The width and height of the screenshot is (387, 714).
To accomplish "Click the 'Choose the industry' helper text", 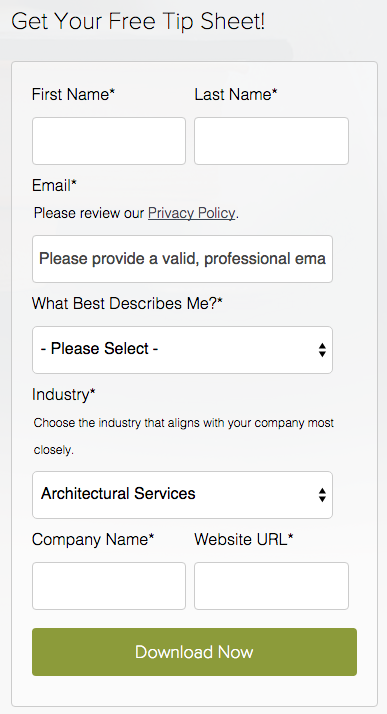I will (x=183, y=436).
